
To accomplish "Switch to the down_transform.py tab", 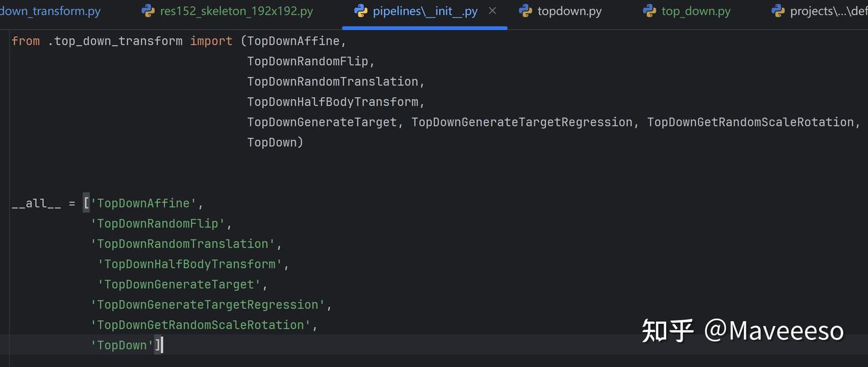I will 51,10.
